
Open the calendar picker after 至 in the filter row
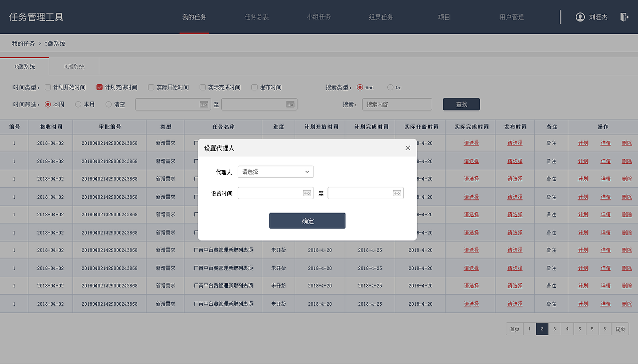click(291, 104)
